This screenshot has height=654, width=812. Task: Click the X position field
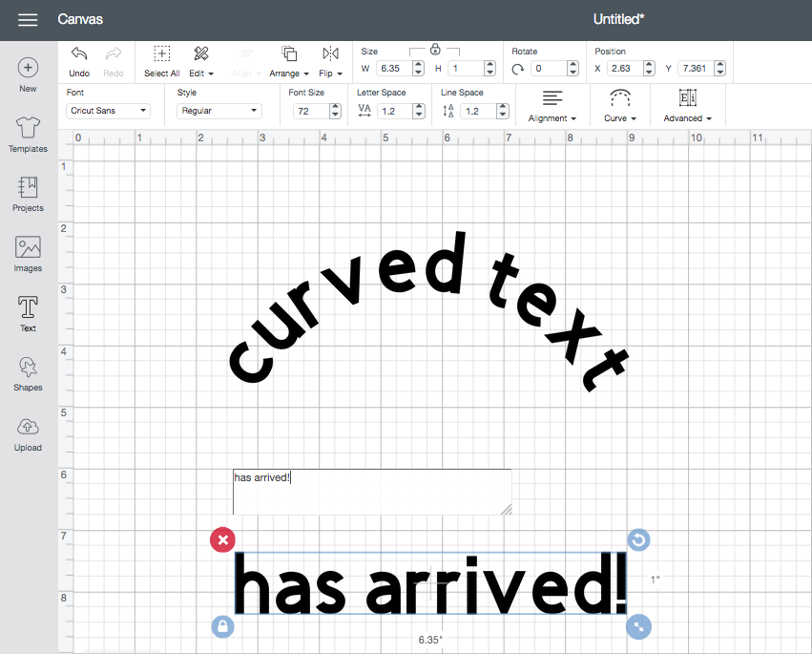[625, 69]
